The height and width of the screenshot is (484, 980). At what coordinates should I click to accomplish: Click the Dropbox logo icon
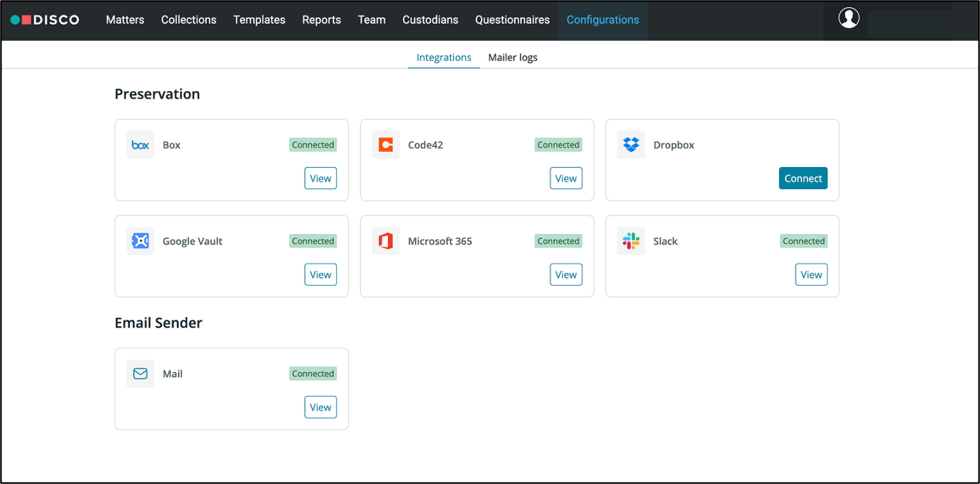tap(631, 145)
